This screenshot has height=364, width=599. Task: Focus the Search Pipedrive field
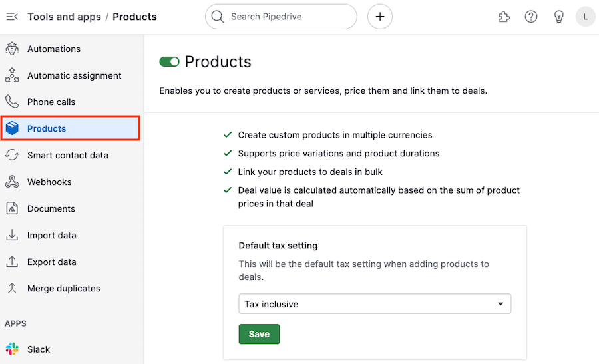tap(281, 17)
